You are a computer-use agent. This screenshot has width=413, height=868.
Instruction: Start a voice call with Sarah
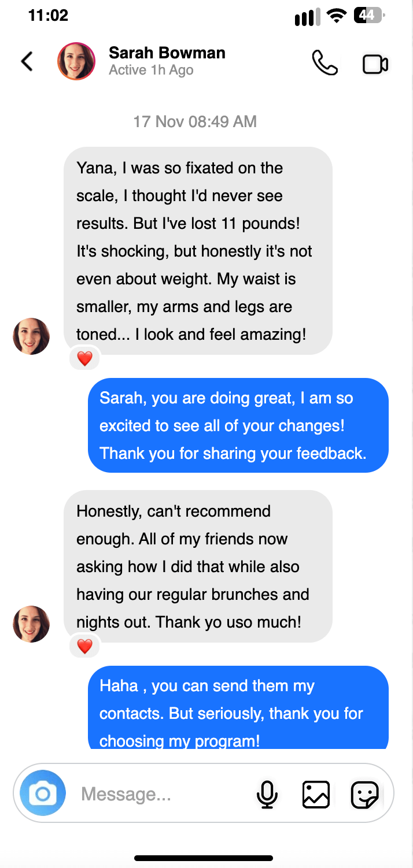325,64
